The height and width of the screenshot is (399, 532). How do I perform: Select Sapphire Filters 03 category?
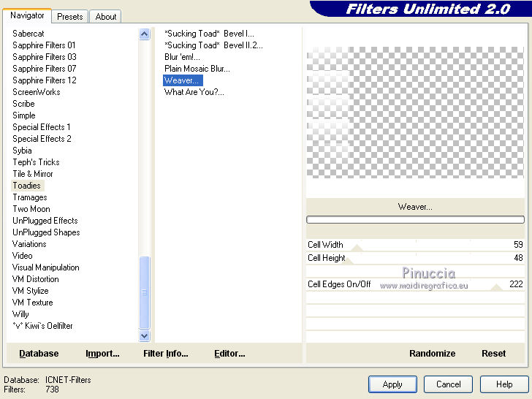click(x=45, y=57)
